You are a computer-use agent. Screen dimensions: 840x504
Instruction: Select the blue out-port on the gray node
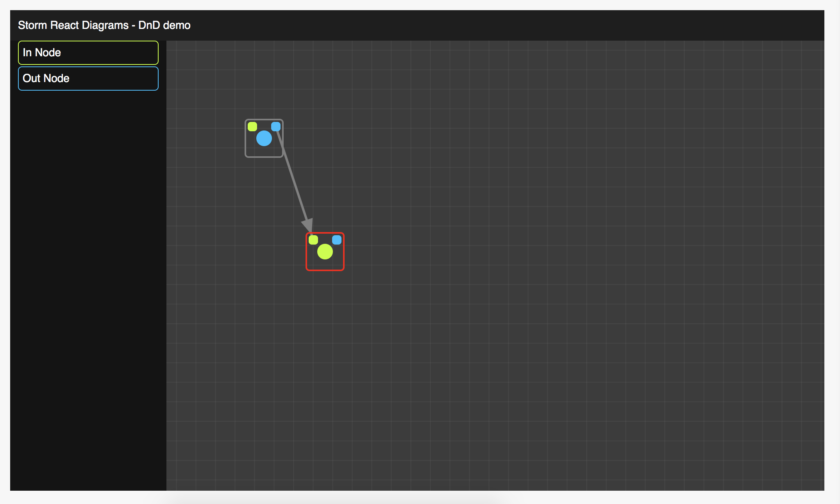276,126
